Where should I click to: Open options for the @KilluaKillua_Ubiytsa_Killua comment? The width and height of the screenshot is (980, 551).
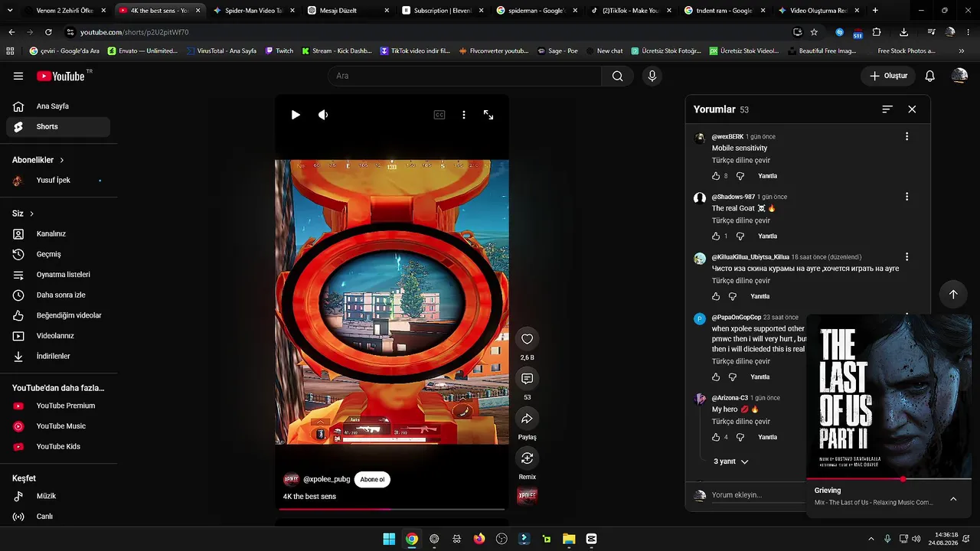(x=907, y=257)
